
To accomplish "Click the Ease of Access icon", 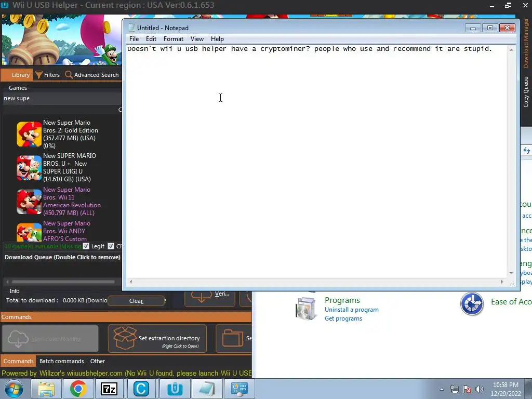I will pos(472,303).
